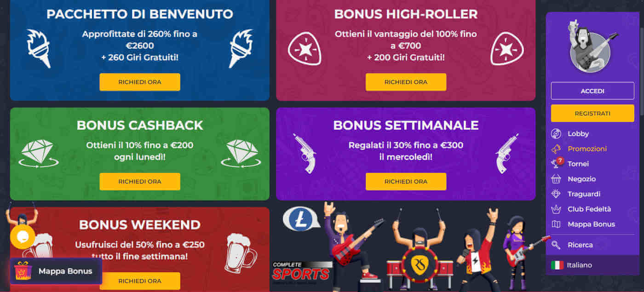
Task: Open the orange live chat bubble
Action: coord(23,237)
